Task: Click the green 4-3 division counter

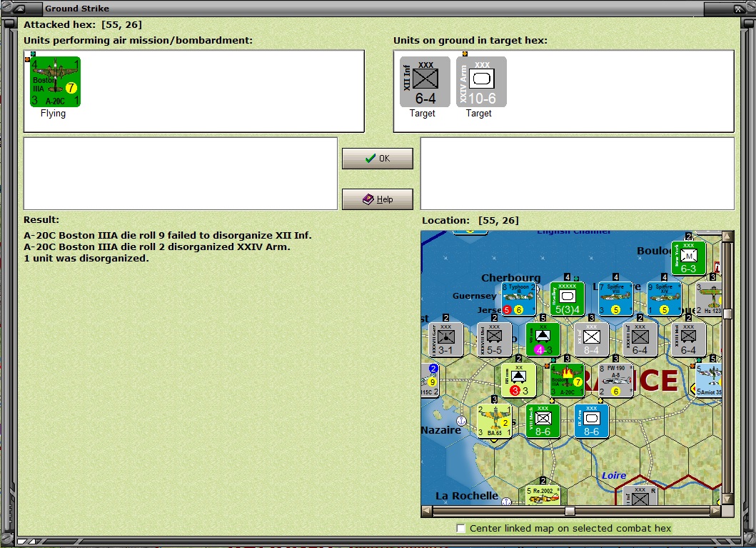Action: [x=543, y=339]
